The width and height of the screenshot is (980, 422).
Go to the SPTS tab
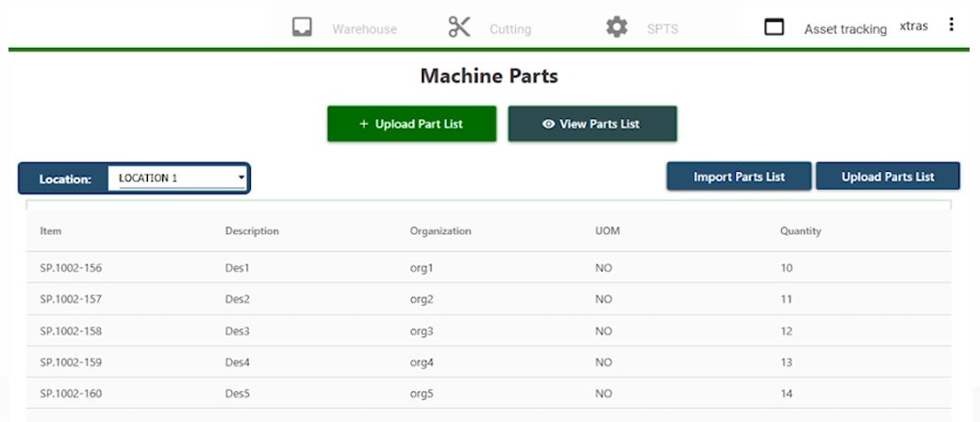coord(663,29)
